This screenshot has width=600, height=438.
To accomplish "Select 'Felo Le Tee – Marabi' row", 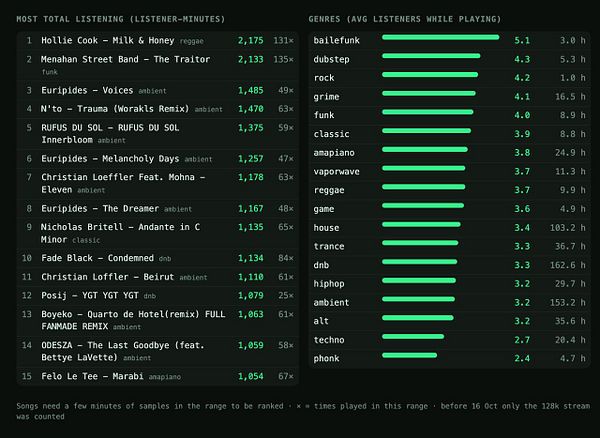I will [x=158, y=376].
